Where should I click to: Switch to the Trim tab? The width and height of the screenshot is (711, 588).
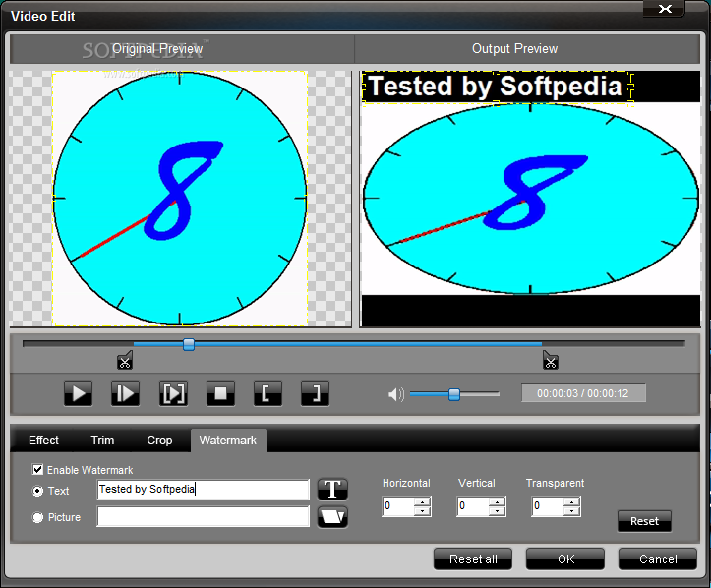click(x=102, y=441)
